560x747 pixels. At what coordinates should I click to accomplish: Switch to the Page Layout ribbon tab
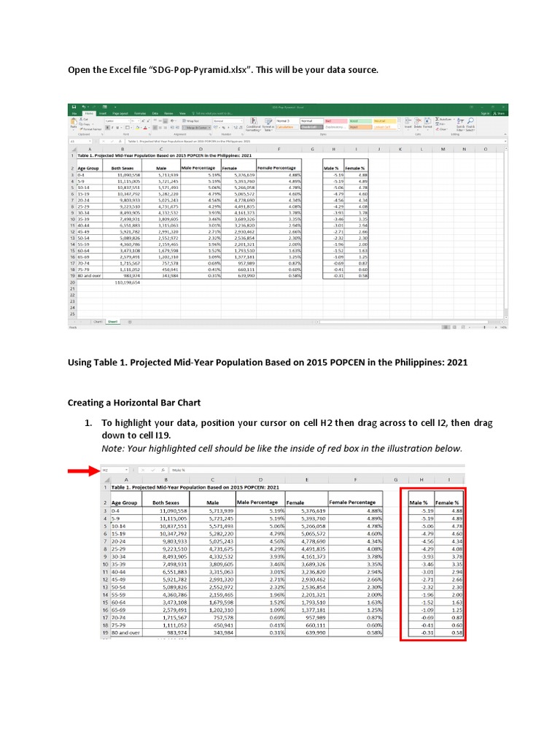120,113
